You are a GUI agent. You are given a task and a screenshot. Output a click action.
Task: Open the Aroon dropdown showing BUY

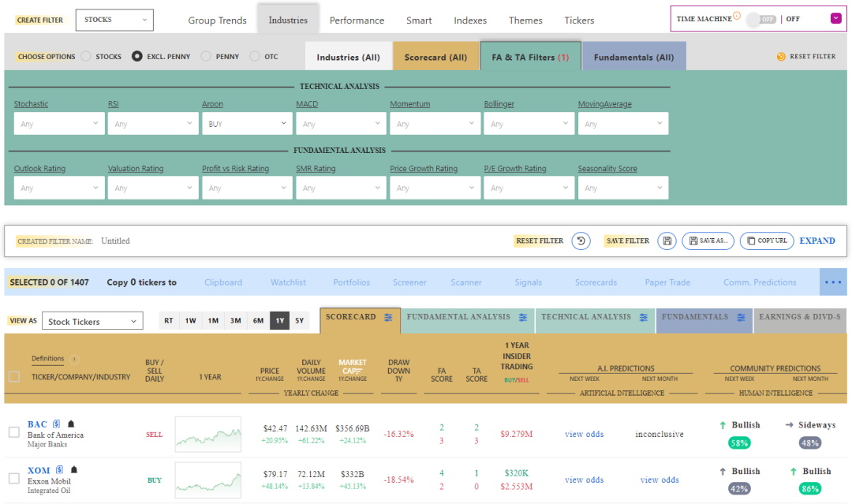[247, 123]
